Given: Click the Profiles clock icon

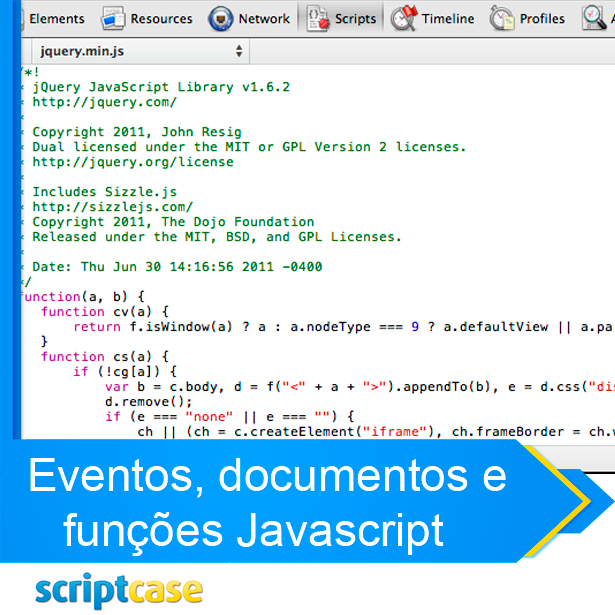Looking at the screenshot, I should [x=502, y=18].
